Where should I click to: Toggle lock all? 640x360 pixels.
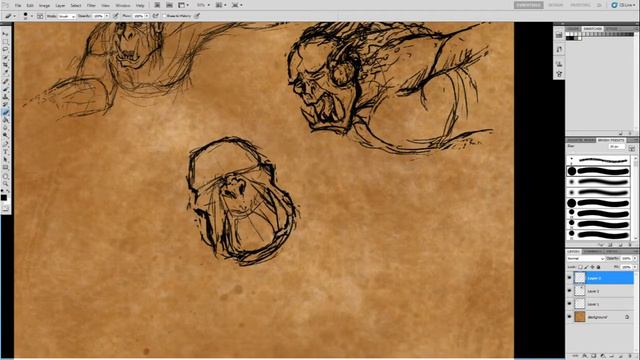(x=598, y=267)
